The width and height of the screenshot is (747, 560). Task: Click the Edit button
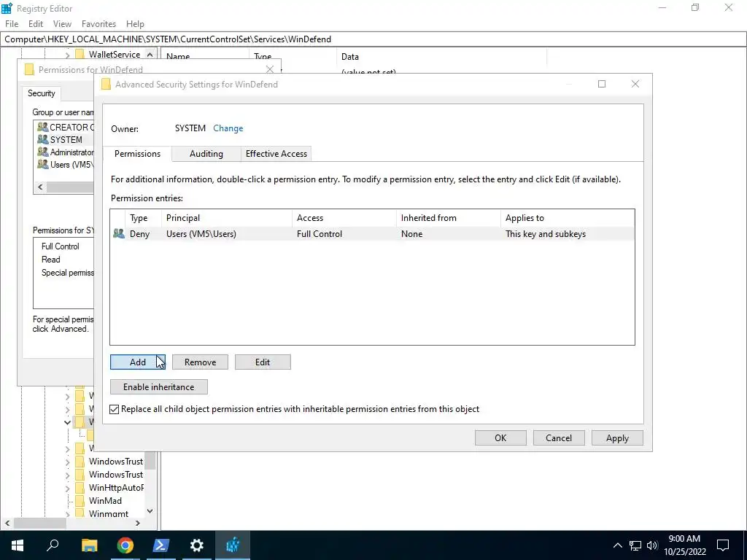coord(263,362)
